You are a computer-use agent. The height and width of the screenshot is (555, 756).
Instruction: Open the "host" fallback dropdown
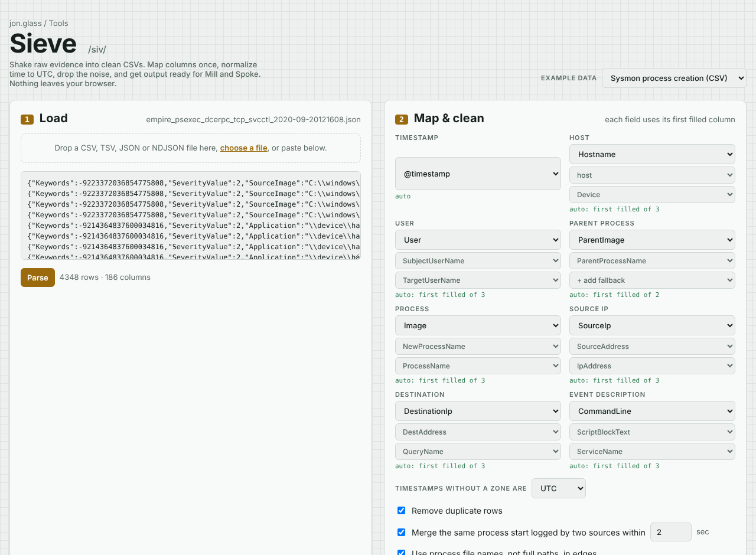click(652, 175)
